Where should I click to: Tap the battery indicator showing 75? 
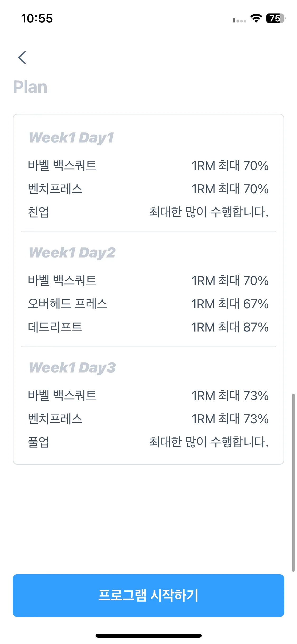point(276,18)
